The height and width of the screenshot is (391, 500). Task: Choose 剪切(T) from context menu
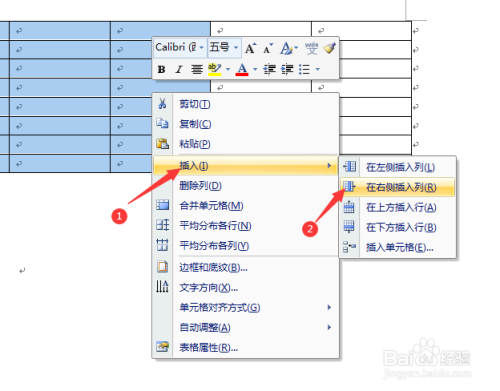pos(195,104)
